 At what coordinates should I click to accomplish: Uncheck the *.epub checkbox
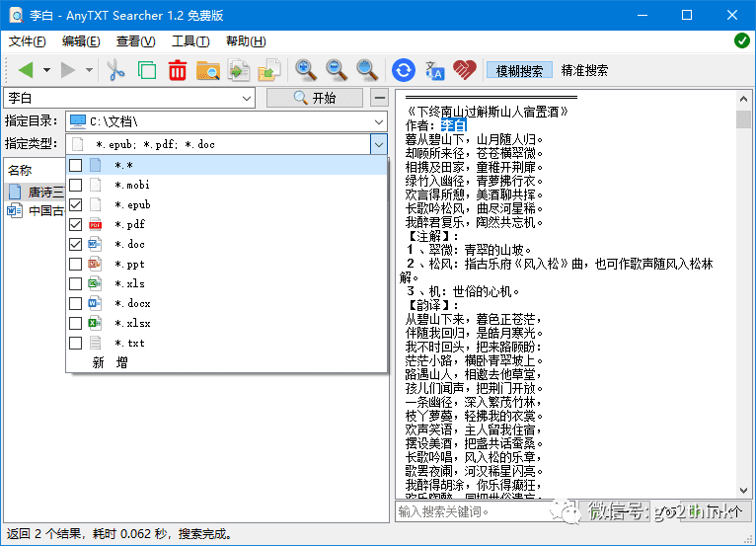coord(75,205)
